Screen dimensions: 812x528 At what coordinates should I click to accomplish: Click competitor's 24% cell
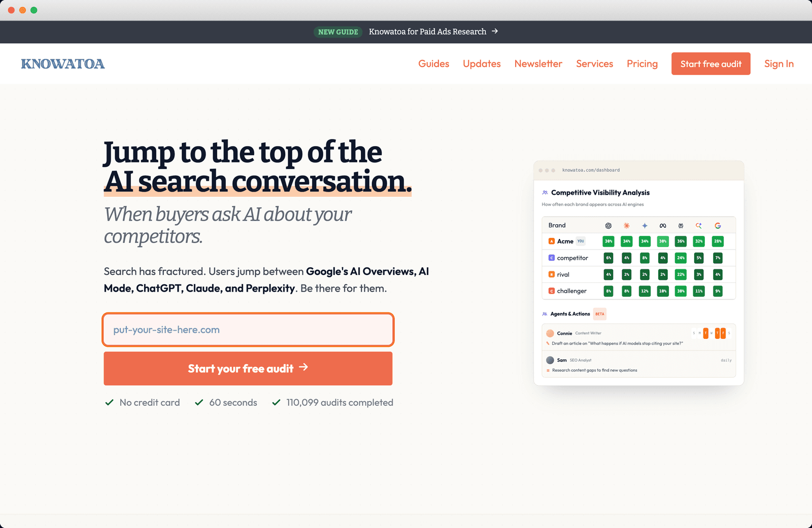click(681, 258)
